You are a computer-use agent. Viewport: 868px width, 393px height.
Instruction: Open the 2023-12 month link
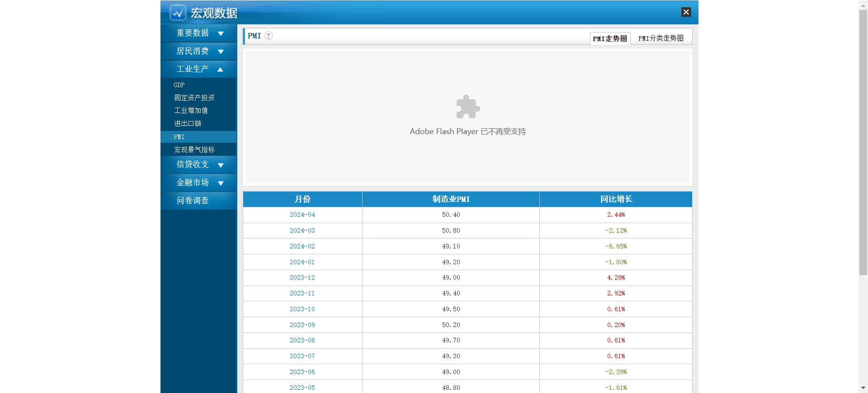tap(302, 278)
